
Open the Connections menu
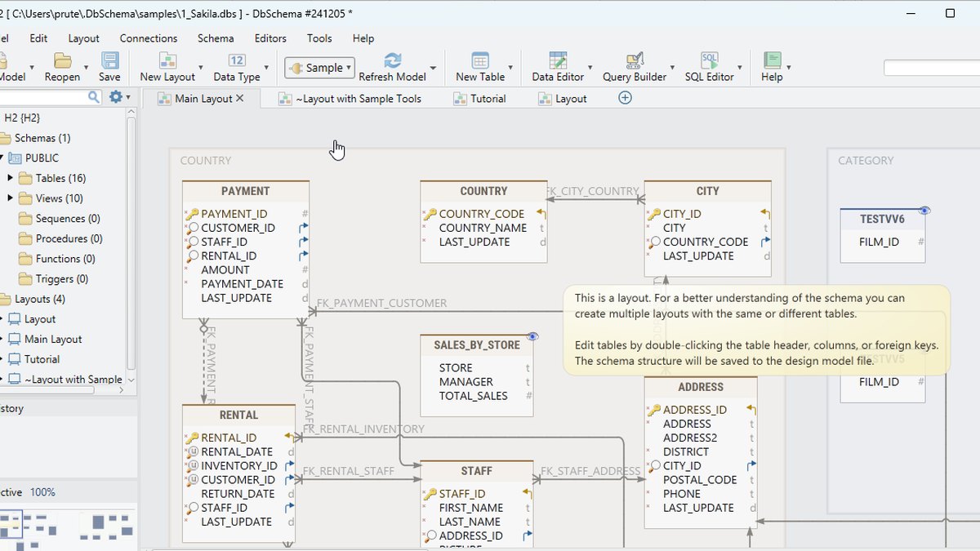pos(149,38)
